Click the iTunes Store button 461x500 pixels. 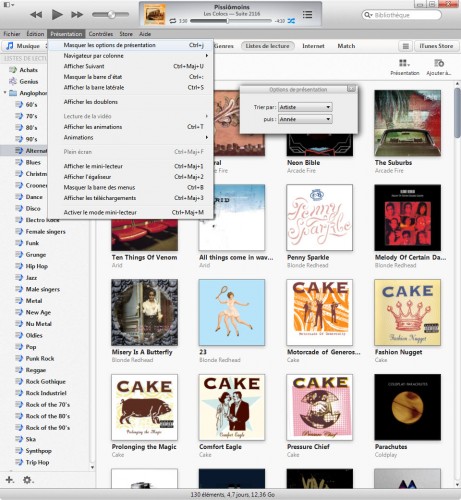tap(436, 46)
